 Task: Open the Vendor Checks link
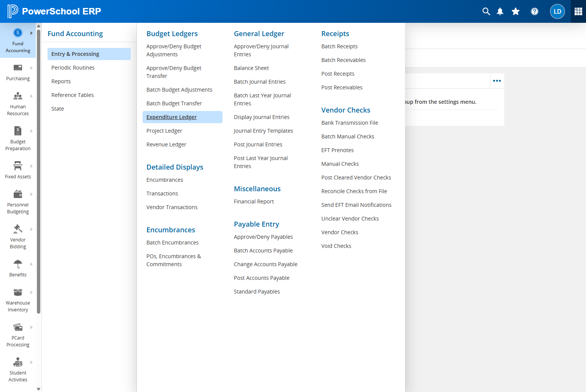click(x=340, y=232)
